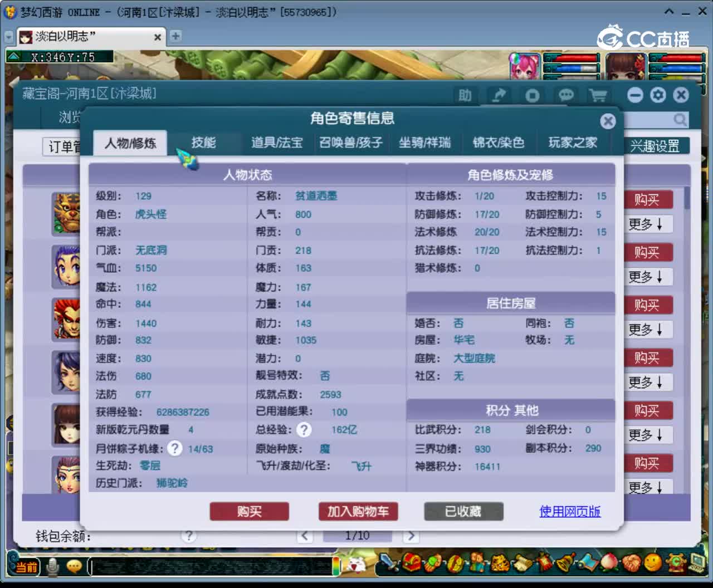Image resolution: width=713 pixels, height=588 pixels.
Task: Open the tab list dropdown at top left
Action: (9, 37)
